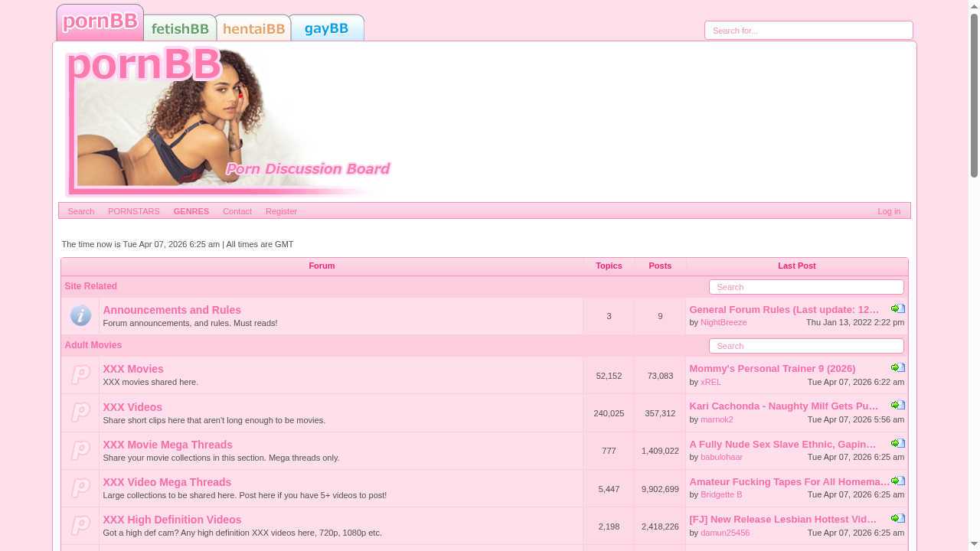The image size is (980, 551).
Task: Open latest post icon for High Definition Videos
Action: pos(898,519)
